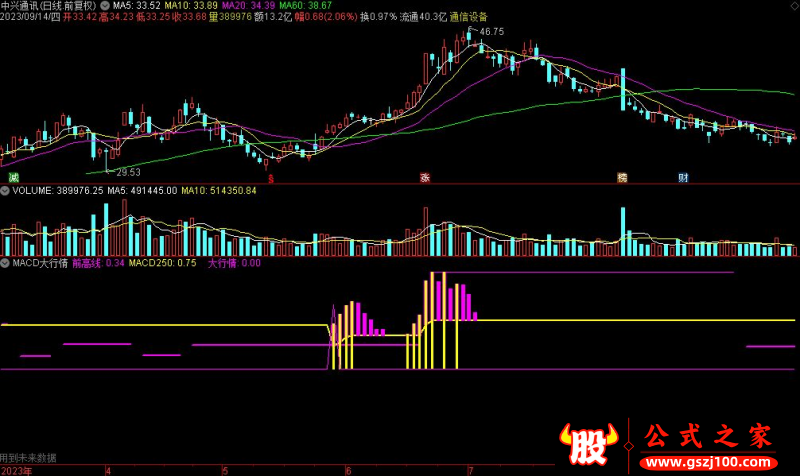Jump to month 6 on time axis

click(x=348, y=471)
